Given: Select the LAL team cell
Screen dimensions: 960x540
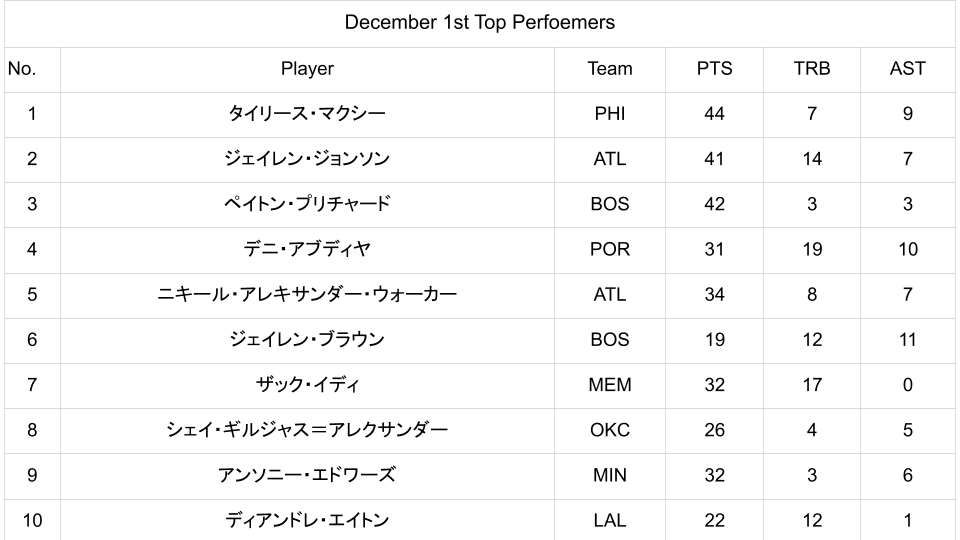Looking at the screenshot, I should tap(610, 520).
